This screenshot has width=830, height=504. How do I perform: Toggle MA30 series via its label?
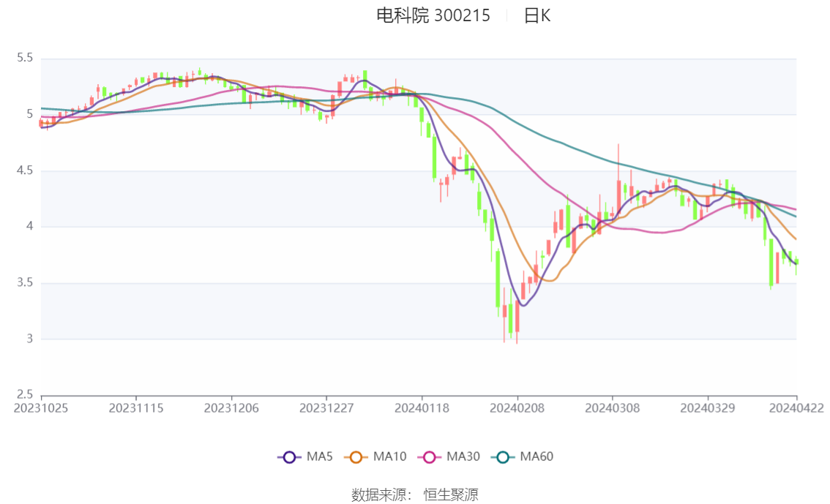click(x=463, y=456)
